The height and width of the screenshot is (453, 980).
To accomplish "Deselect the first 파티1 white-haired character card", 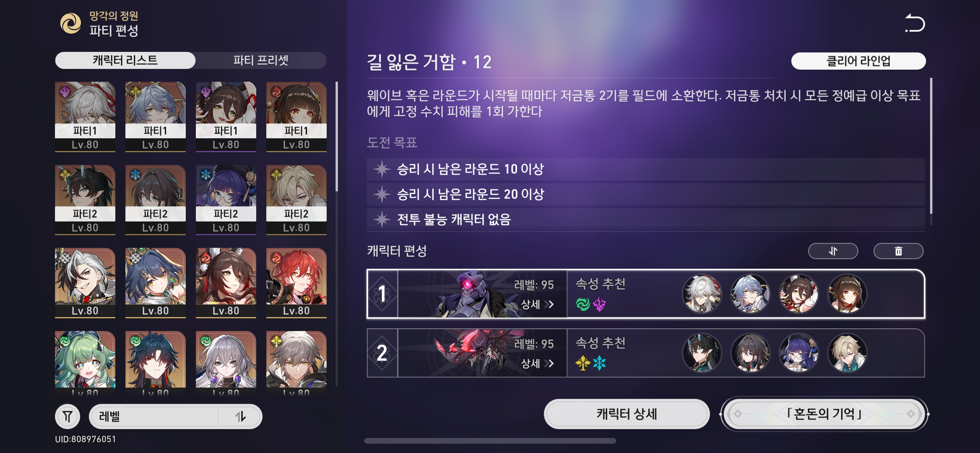I will click(85, 117).
